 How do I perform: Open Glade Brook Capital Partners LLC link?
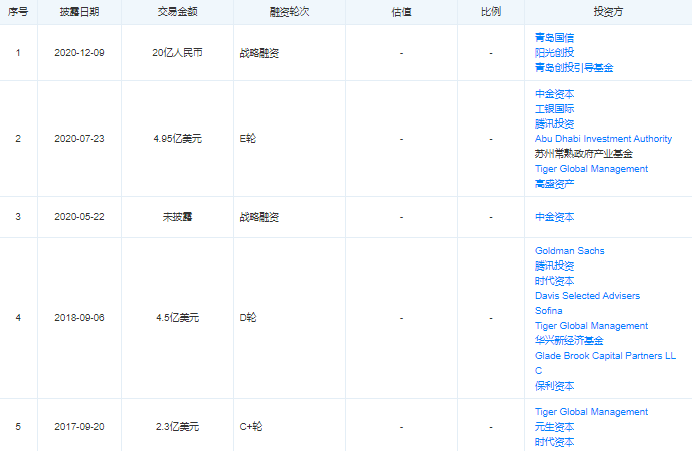point(605,363)
